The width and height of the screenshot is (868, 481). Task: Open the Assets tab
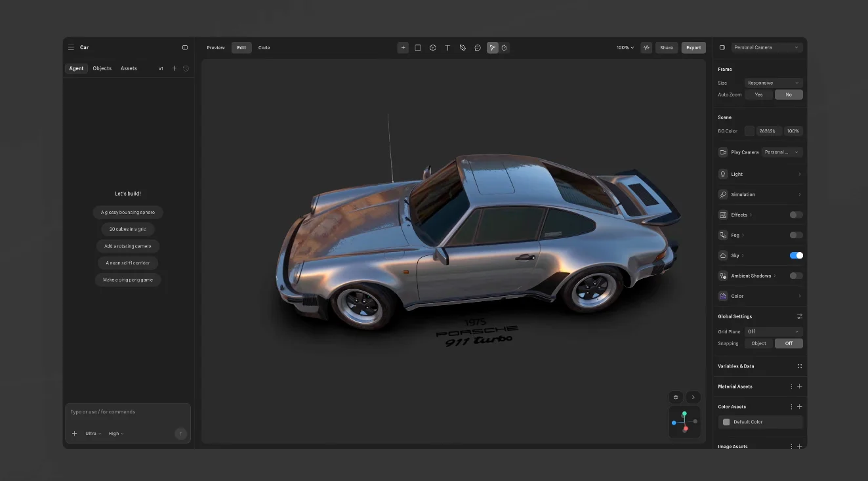pos(129,68)
